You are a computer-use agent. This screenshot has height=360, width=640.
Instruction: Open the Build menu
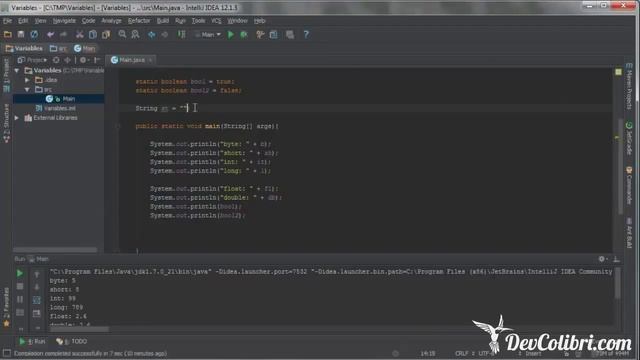pyautogui.click(x=162, y=20)
